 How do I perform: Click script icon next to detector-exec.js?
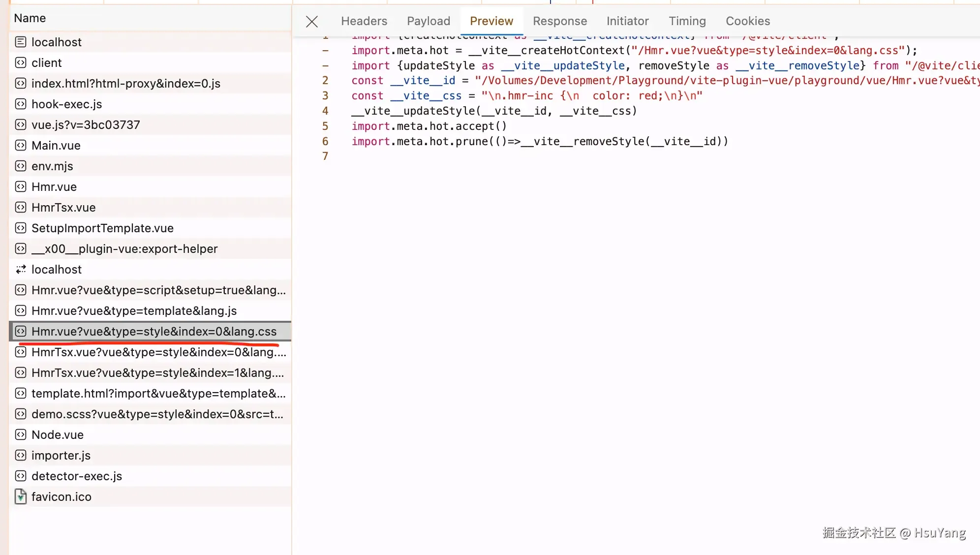coord(21,476)
